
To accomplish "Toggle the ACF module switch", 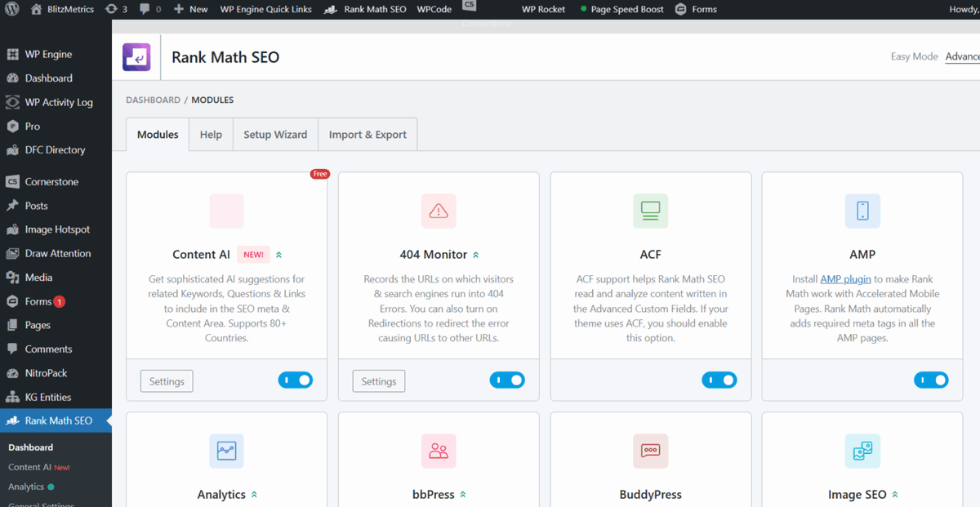I will pos(719,380).
